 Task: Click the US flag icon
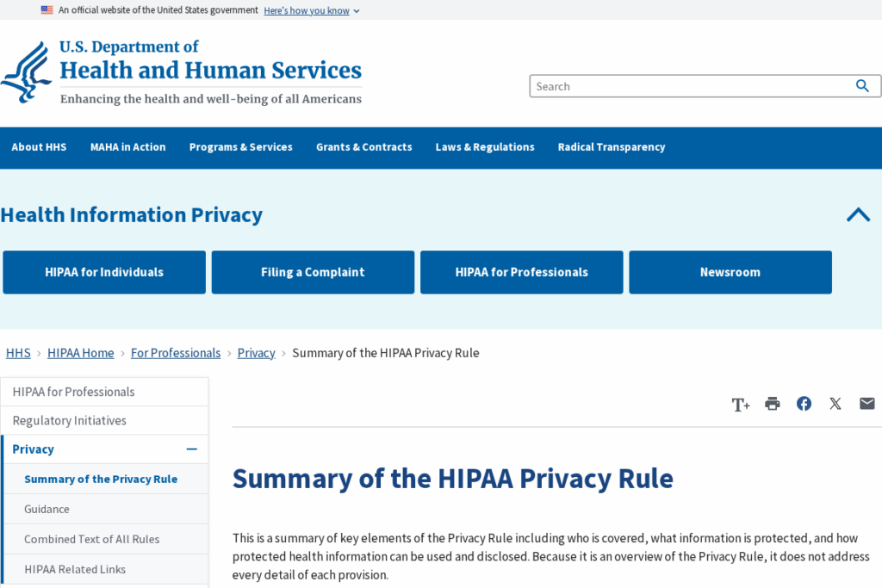[x=47, y=9]
